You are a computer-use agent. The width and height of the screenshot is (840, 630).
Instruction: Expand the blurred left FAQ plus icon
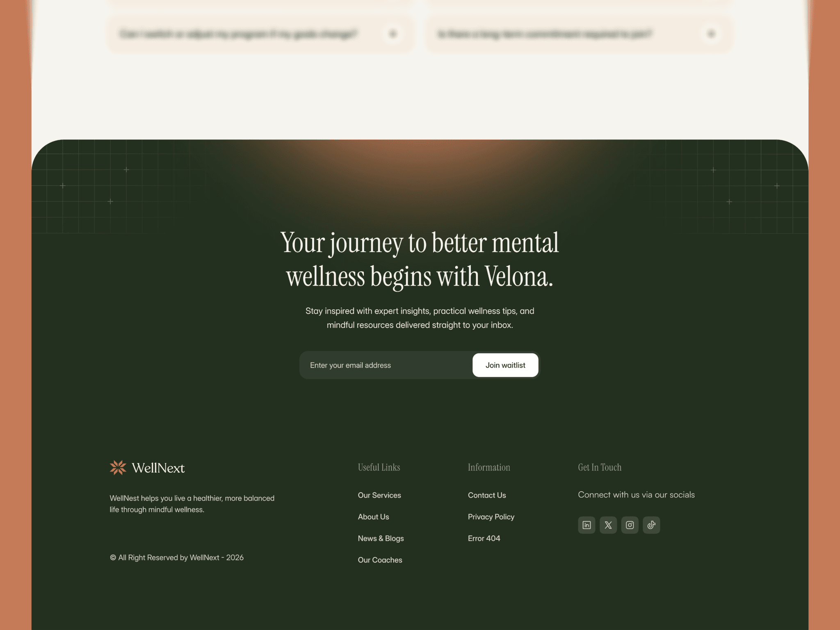pyautogui.click(x=393, y=34)
